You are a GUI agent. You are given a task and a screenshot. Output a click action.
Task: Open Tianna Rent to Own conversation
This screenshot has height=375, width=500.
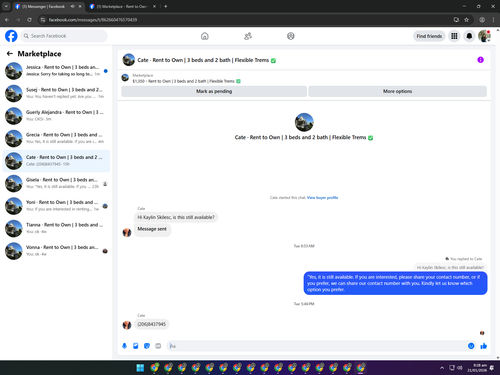pos(56,228)
